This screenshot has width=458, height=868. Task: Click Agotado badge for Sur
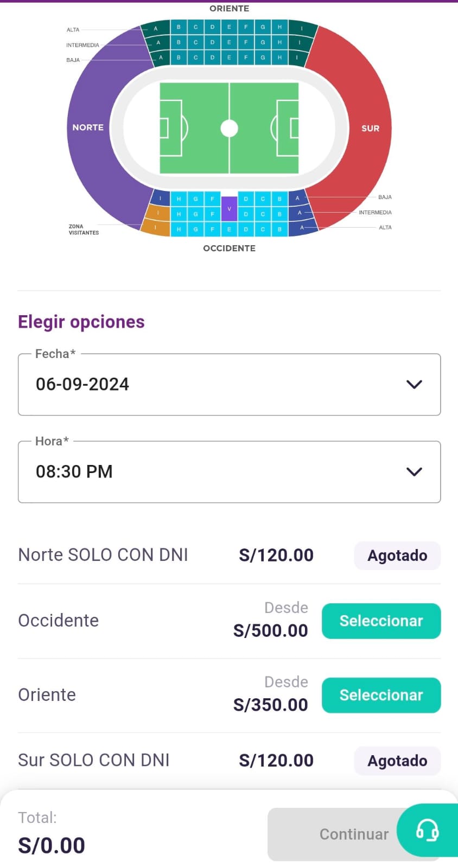click(397, 761)
